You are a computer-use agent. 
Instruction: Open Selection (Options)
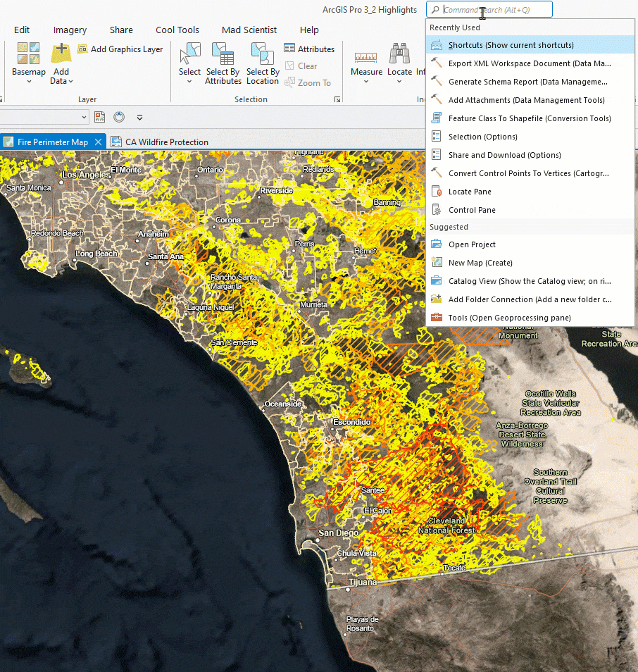[x=530, y=137]
